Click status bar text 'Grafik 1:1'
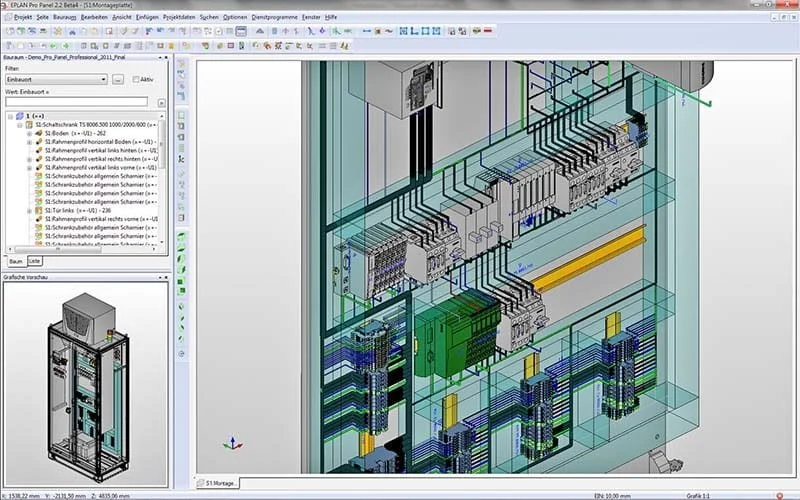 click(697, 495)
